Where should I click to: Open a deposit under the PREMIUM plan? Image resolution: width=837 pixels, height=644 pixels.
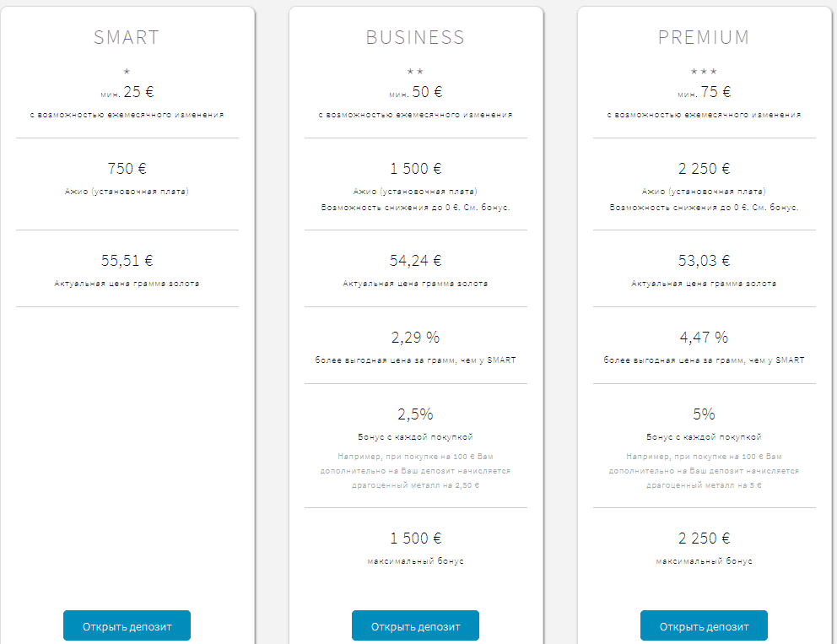point(704,625)
